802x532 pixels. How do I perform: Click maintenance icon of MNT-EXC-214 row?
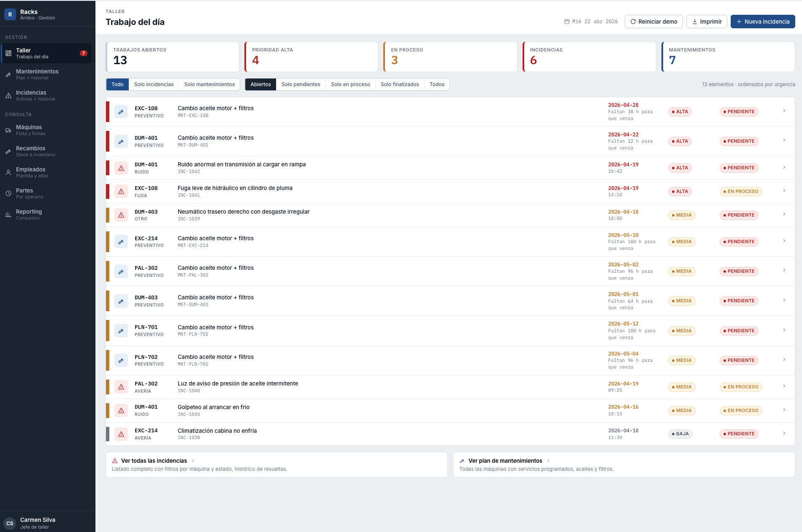pyautogui.click(x=121, y=242)
